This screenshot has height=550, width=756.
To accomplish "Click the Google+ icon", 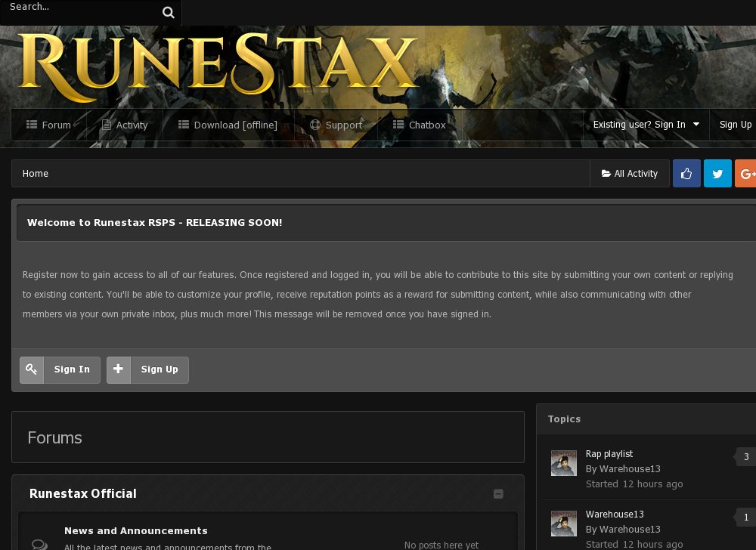I will tap(747, 173).
